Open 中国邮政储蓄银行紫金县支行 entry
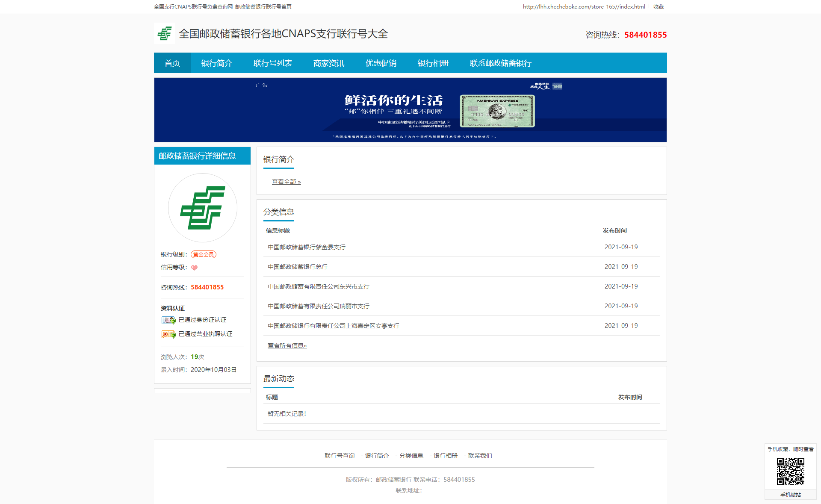Viewport: 821px width, 504px height. pyautogui.click(x=307, y=247)
